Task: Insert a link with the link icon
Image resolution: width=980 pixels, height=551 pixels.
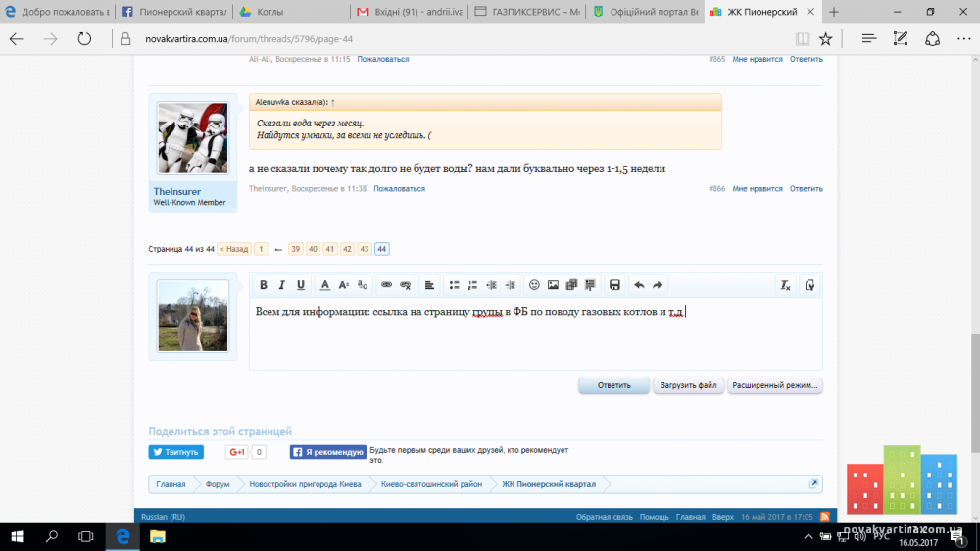Action: click(x=386, y=285)
